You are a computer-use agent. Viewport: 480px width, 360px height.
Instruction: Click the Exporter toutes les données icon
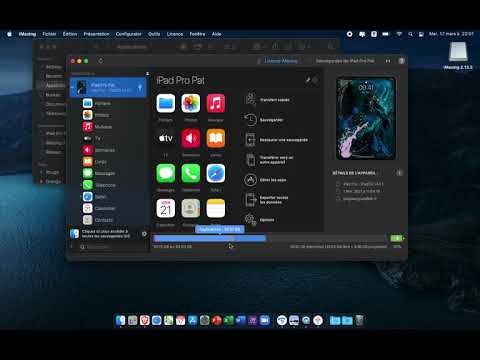[250, 200]
